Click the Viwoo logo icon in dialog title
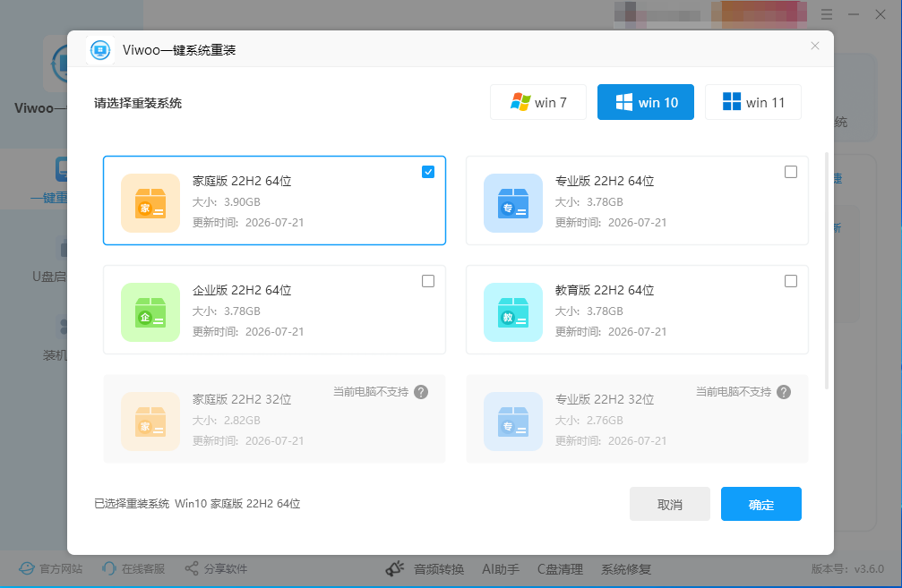Viewport: 902px width, 588px height. [100, 50]
